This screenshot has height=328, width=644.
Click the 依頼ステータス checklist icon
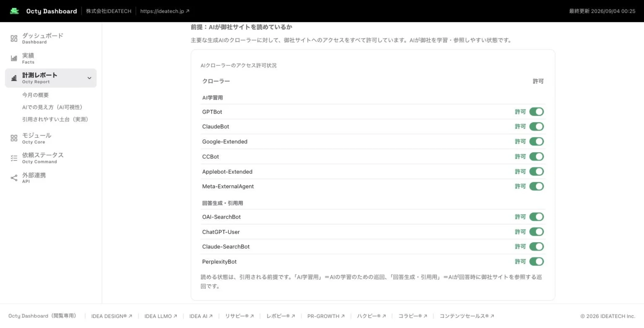(x=14, y=158)
